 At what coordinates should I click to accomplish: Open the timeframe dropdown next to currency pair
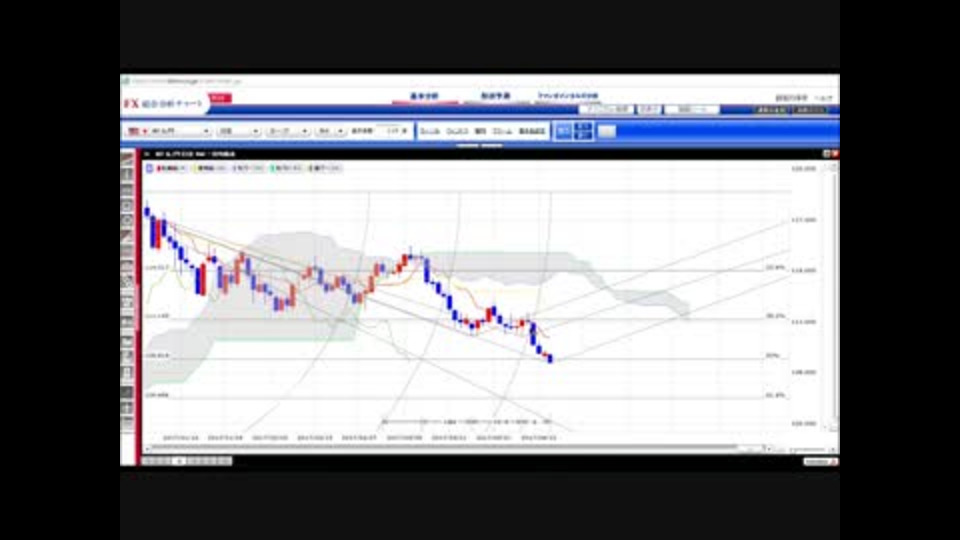pyautogui.click(x=239, y=131)
